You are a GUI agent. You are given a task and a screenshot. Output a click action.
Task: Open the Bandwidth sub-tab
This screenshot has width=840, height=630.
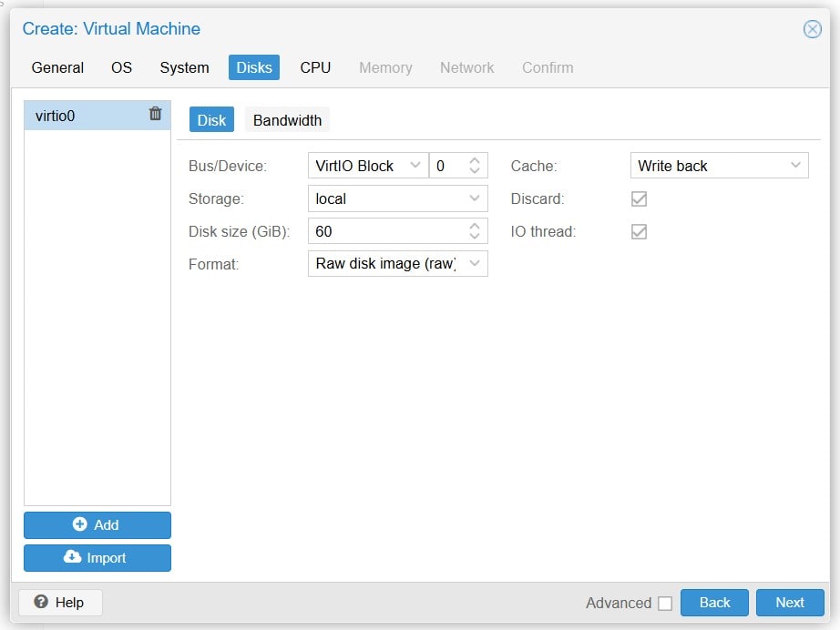287,120
